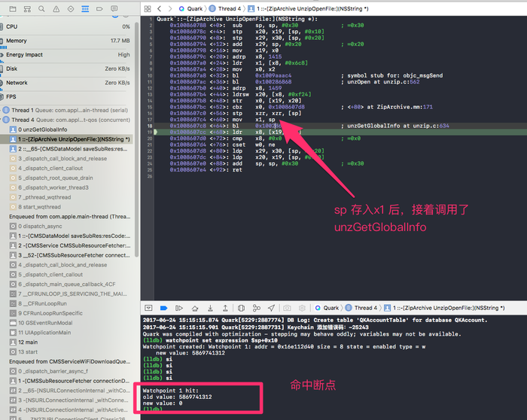Image resolution: width=527 pixels, height=420 pixels.
Task: Go back in editor history
Action: 160,9
